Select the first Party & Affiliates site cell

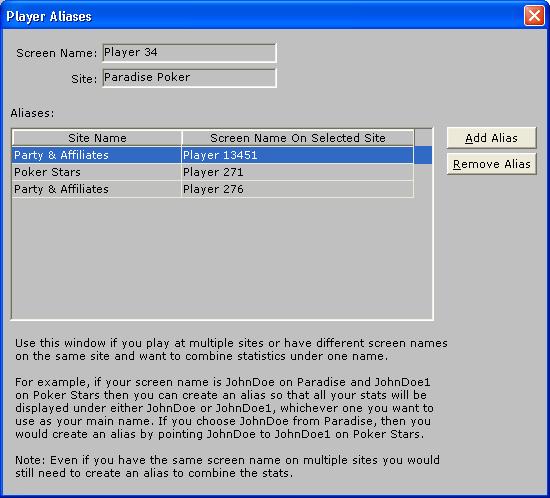pos(97,155)
